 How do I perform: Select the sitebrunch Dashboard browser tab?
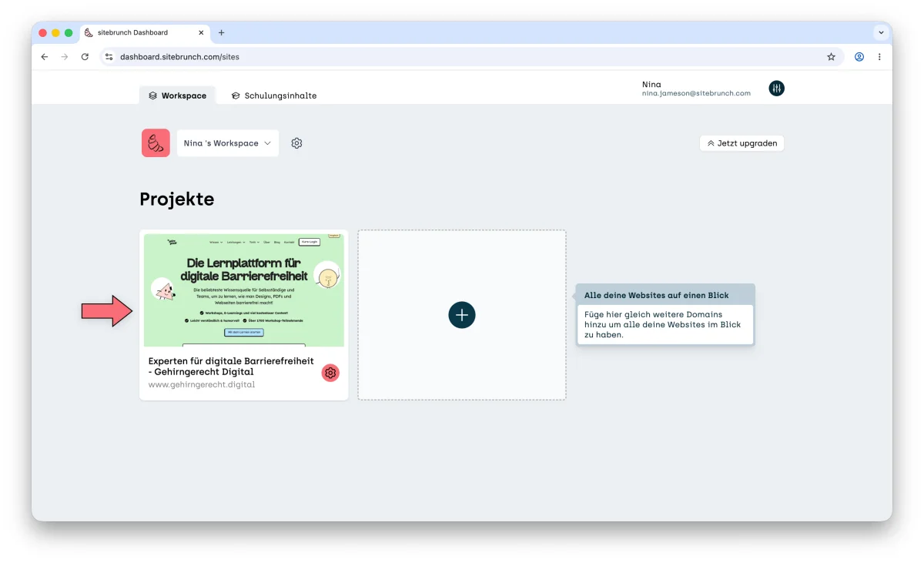click(x=145, y=32)
